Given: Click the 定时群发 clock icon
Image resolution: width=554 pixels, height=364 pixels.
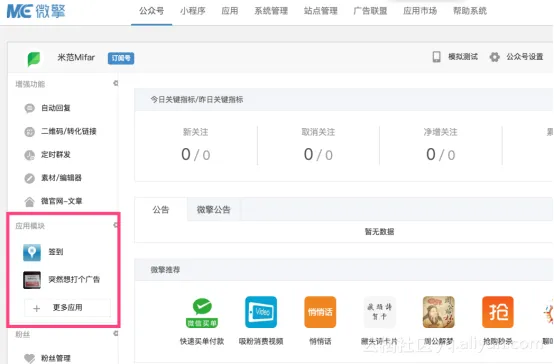Looking at the screenshot, I should (29, 155).
